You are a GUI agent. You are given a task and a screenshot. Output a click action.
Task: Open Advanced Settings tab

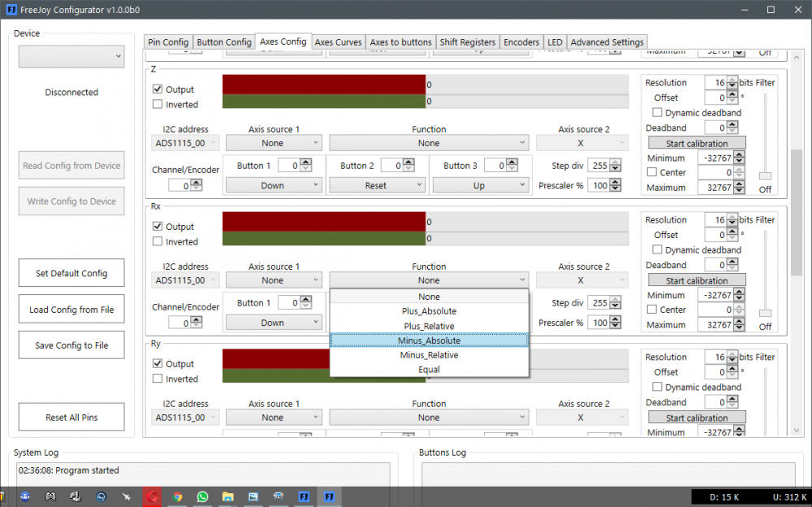coord(607,42)
